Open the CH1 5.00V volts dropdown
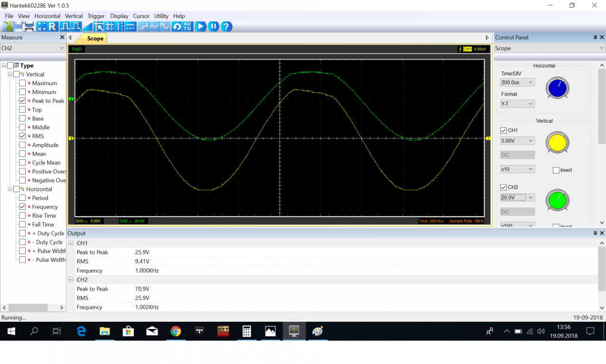The width and height of the screenshot is (606, 364). coord(517,141)
